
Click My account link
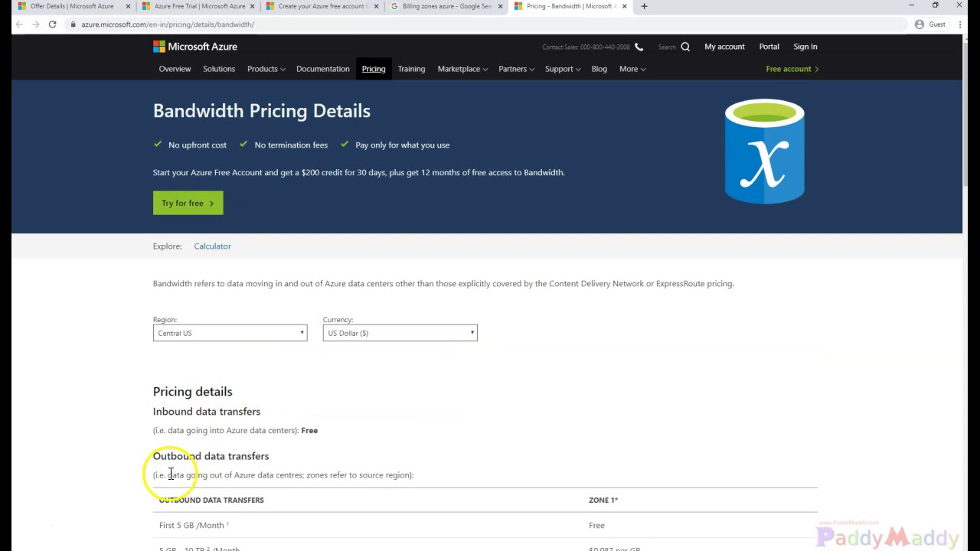(724, 47)
